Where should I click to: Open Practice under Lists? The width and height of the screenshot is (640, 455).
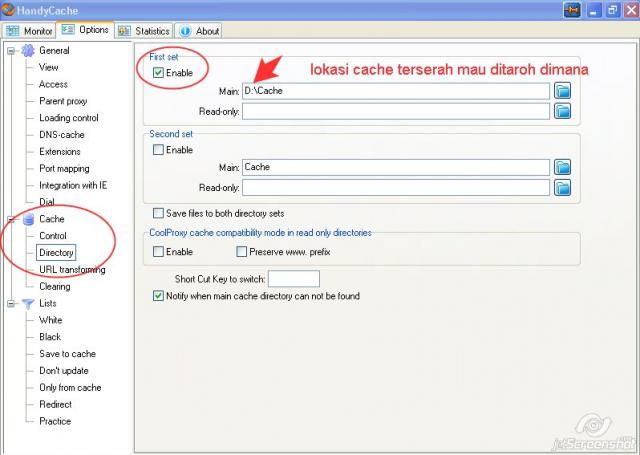pyautogui.click(x=55, y=422)
